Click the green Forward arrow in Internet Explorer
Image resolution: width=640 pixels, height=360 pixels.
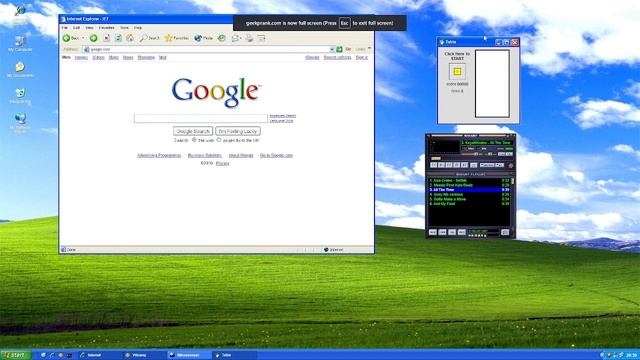coord(93,38)
